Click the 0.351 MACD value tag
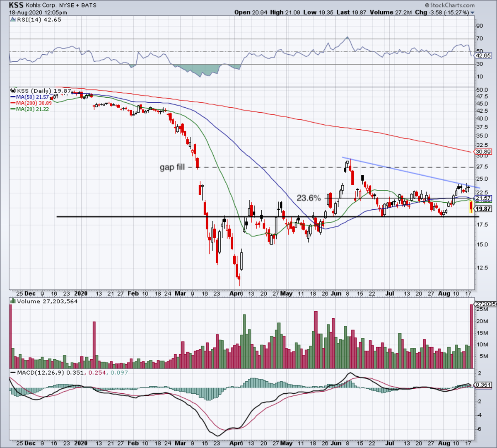Screen dimensions: 497x448 click(483, 385)
